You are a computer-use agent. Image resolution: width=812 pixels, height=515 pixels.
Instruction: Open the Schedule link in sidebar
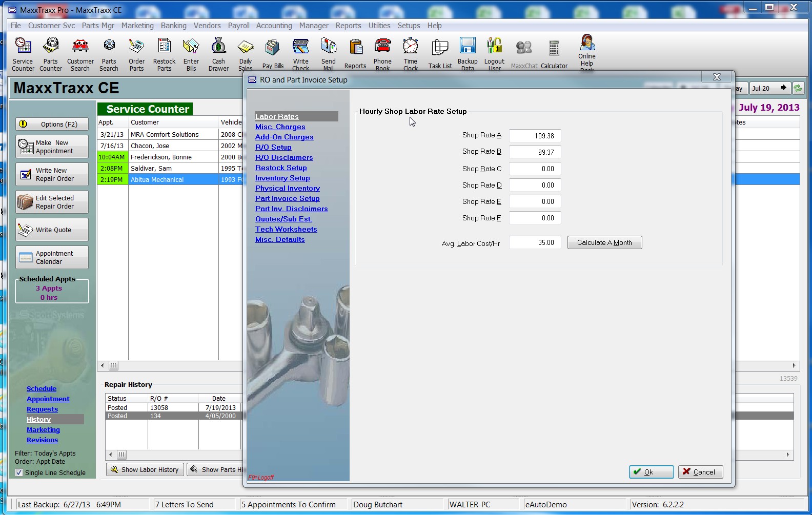click(x=42, y=388)
